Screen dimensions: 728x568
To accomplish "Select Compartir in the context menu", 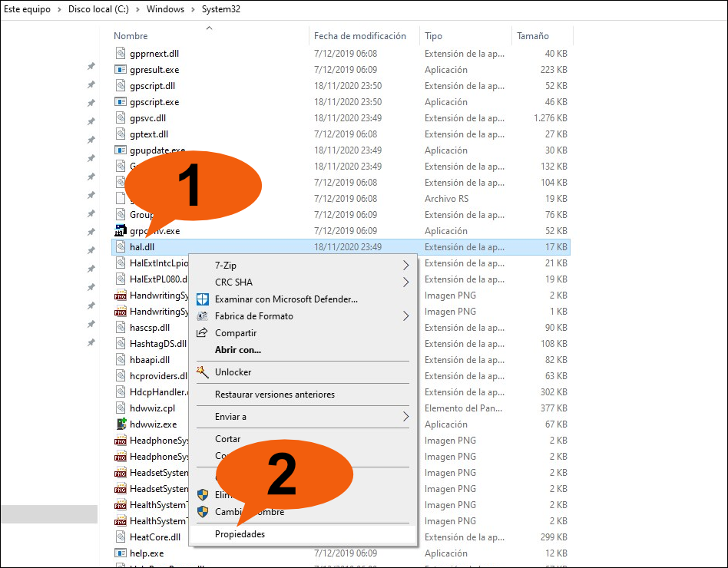I will [x=236, y=333].
